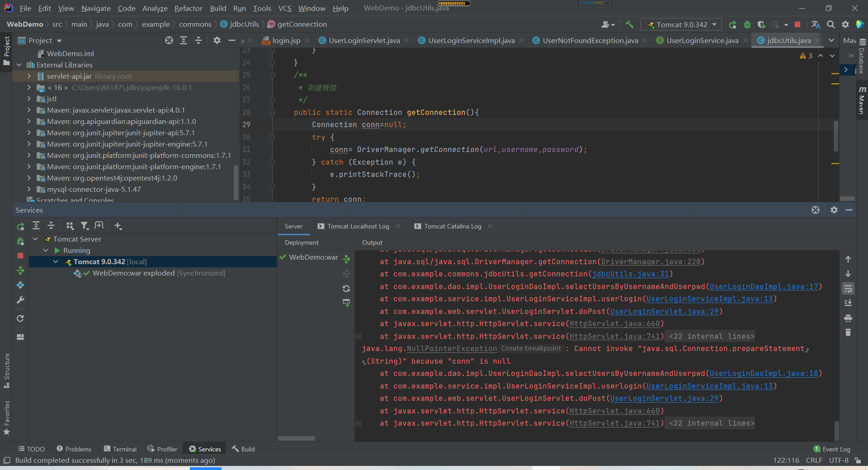Open Problems tool window
This screenshot has height=470, width=868.
pyautogui.click(x=74, y=449)
